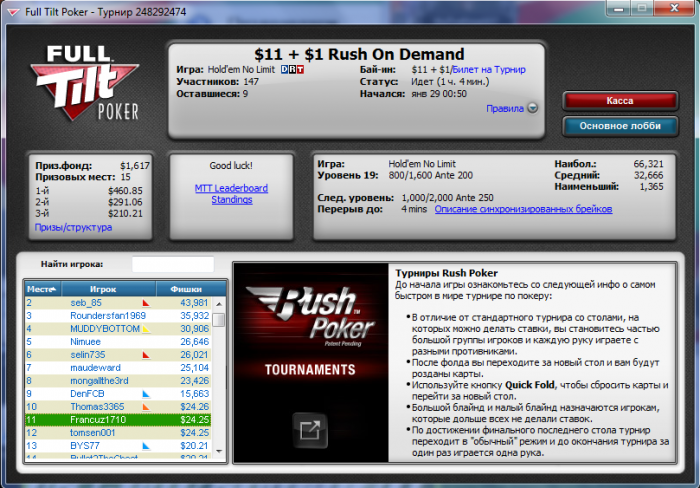Click the $11 + $1 Rush On Demand title
This screenshot has width=700, height=488.
pyautogui.click(x=359, y=54)
